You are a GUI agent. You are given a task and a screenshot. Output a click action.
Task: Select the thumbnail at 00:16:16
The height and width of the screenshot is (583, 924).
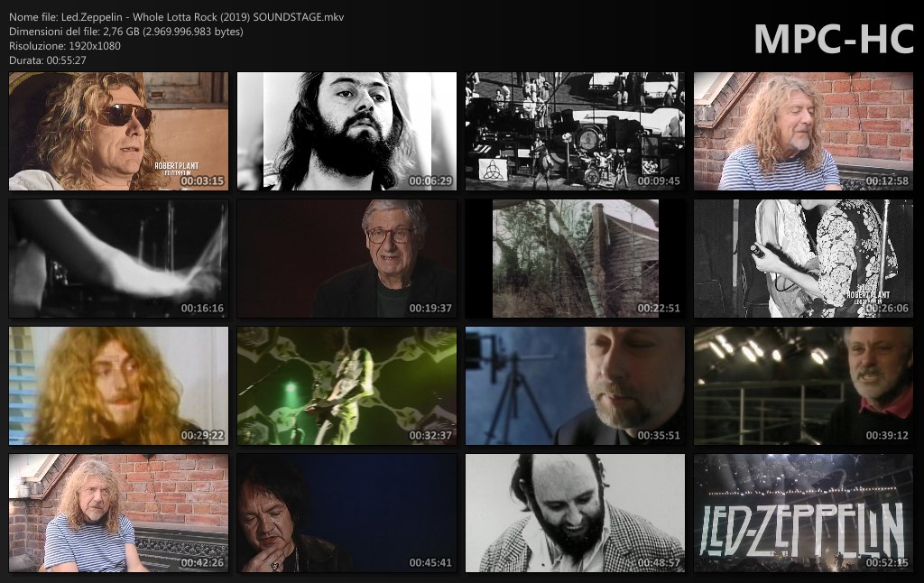[118, 258]
